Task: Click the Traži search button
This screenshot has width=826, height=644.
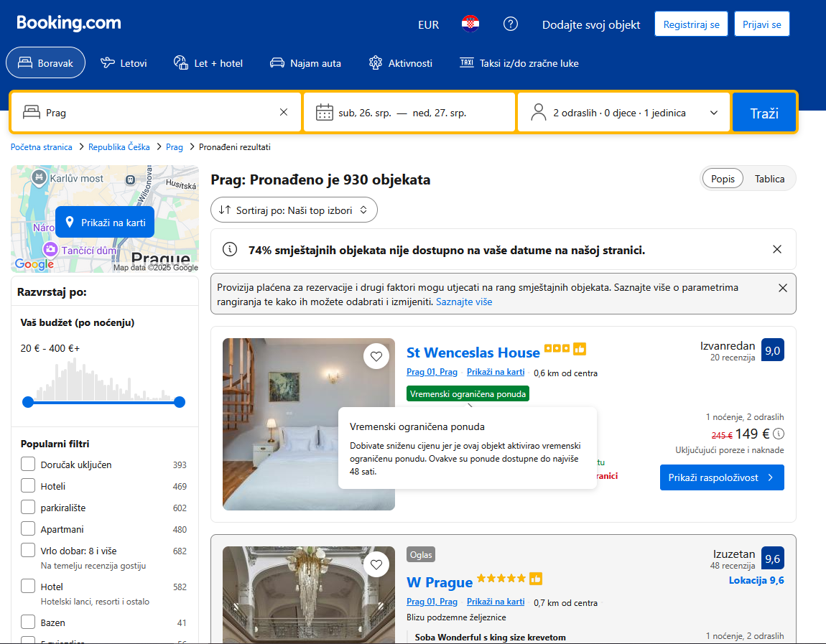Action: [x=764, y=112]
